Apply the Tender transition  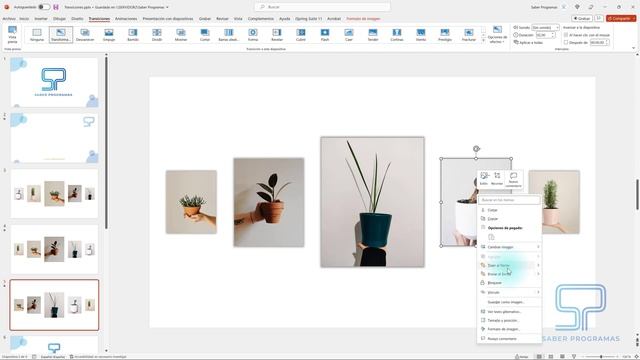pyautogui.click(x=373, y=35)
